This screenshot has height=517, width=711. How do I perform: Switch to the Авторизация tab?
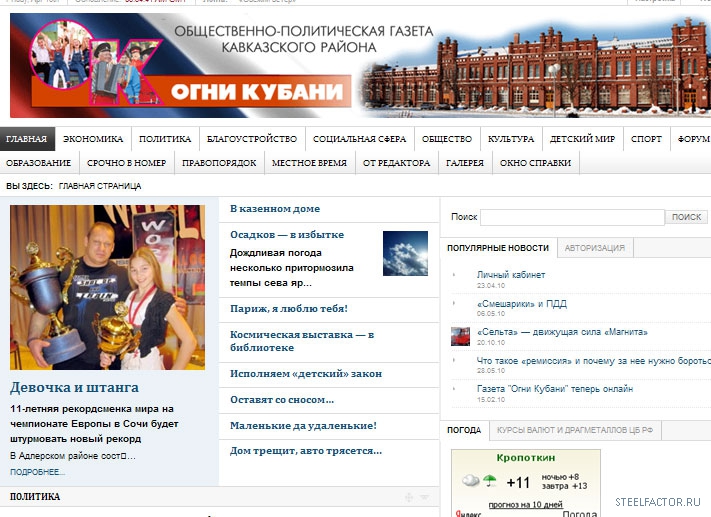pos(595,248)
